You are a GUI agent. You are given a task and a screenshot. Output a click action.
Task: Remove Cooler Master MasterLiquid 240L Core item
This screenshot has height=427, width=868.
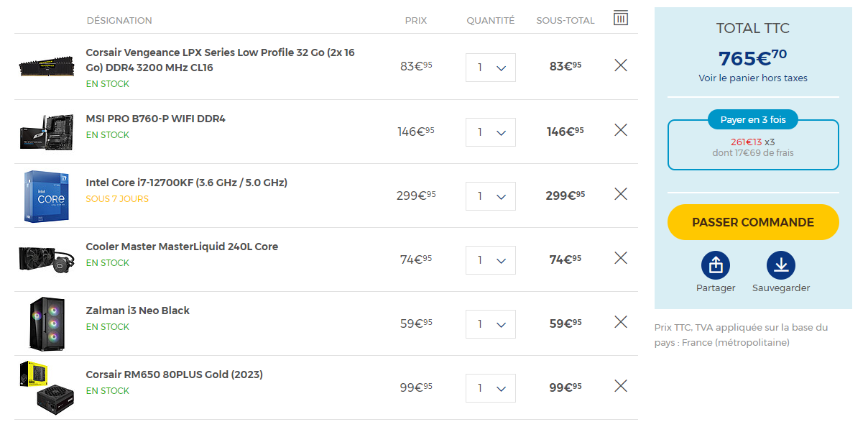(621, 258)
